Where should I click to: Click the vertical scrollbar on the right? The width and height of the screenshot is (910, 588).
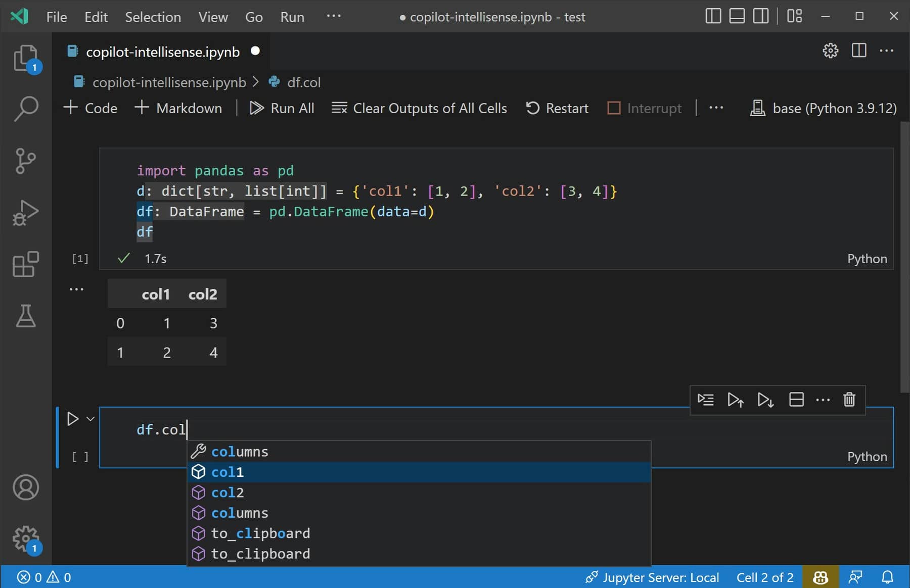(x=904, y=253)
